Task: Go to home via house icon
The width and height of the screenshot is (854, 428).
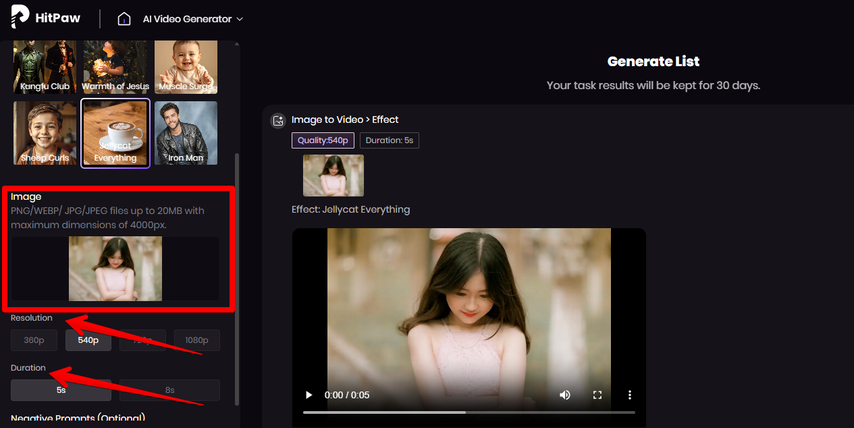Action: point(124,19)
